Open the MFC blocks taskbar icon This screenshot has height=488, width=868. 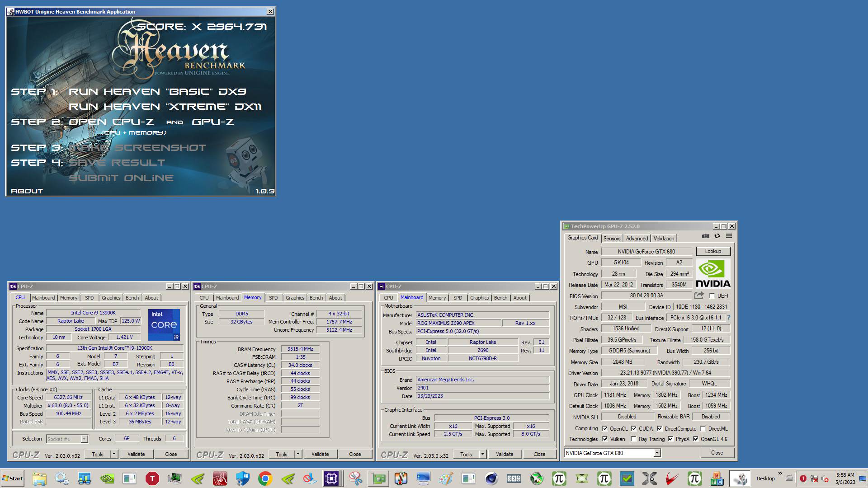pos(717,479)
